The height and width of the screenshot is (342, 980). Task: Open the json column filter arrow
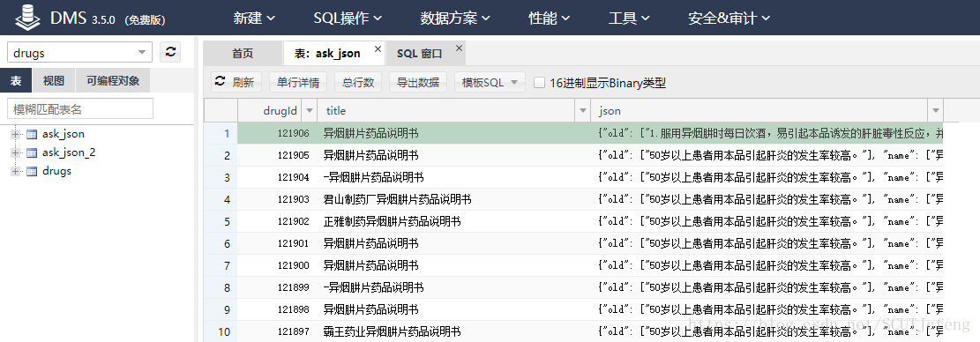pos(935,110)
